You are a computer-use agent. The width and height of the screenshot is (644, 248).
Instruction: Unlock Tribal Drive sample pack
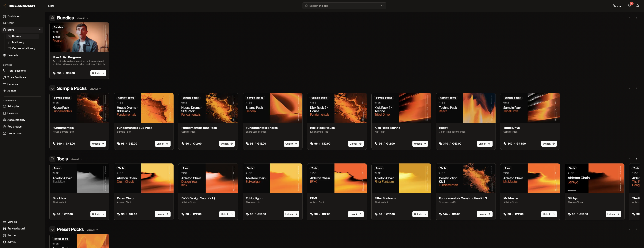coord(549,144)
